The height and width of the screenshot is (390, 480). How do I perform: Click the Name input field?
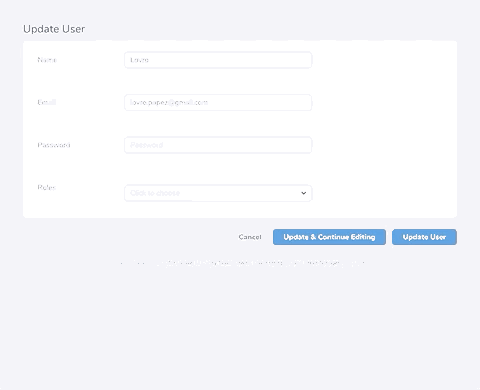coord(218,60)
